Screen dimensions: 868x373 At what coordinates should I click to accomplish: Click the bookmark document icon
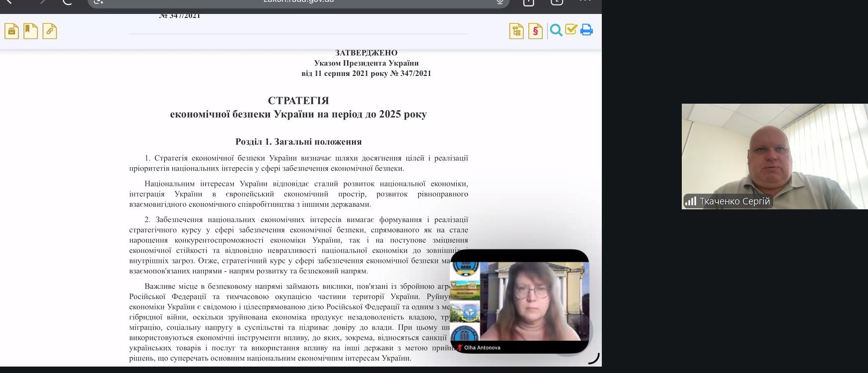(30, 31)
